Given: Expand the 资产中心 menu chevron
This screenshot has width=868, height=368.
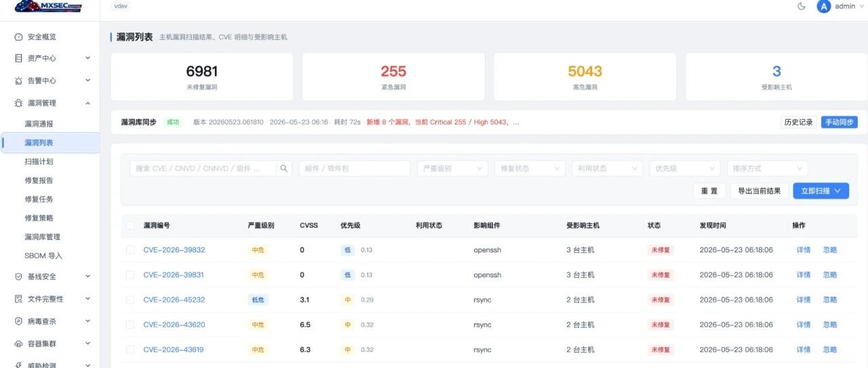Looking at the screenshot, I should coord(87,58).
